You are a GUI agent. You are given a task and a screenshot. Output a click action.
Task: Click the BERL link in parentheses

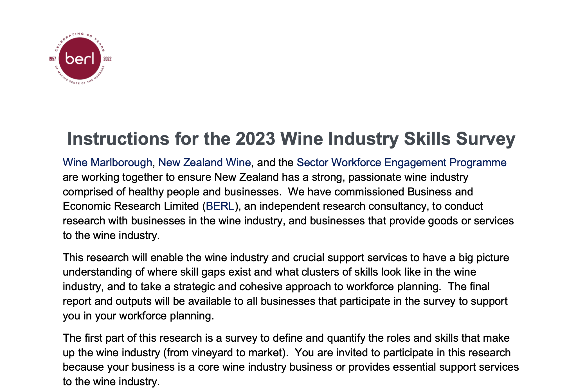click(x=220, y=206)
